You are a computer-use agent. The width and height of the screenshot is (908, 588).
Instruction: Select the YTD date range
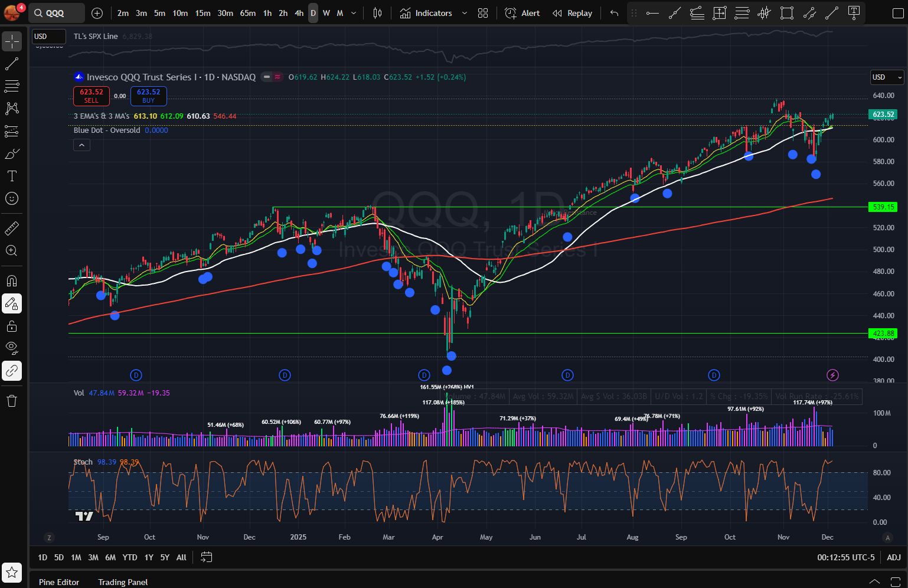[x=130, y=557]
